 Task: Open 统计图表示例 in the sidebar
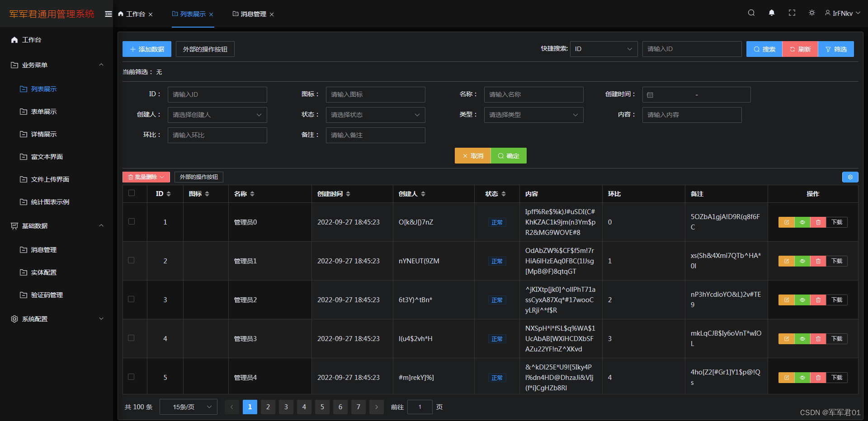(x=57, y=202)
